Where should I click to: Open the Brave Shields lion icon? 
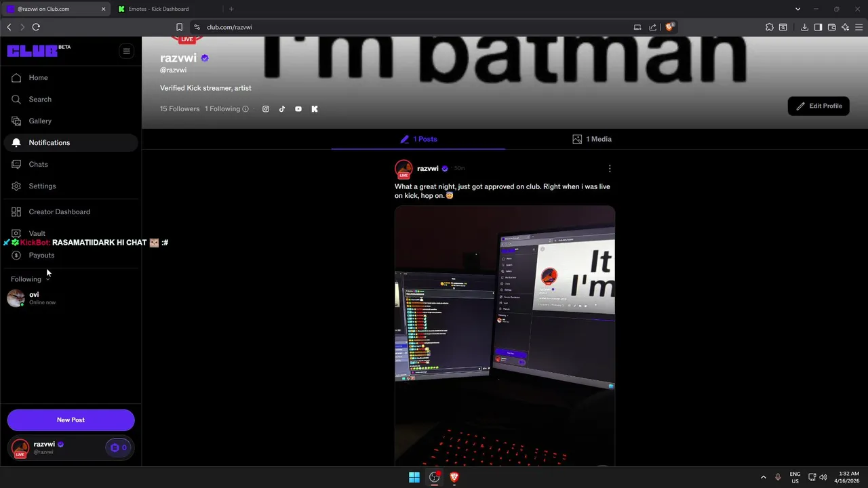pyautogui.click(x=669, y=27)
